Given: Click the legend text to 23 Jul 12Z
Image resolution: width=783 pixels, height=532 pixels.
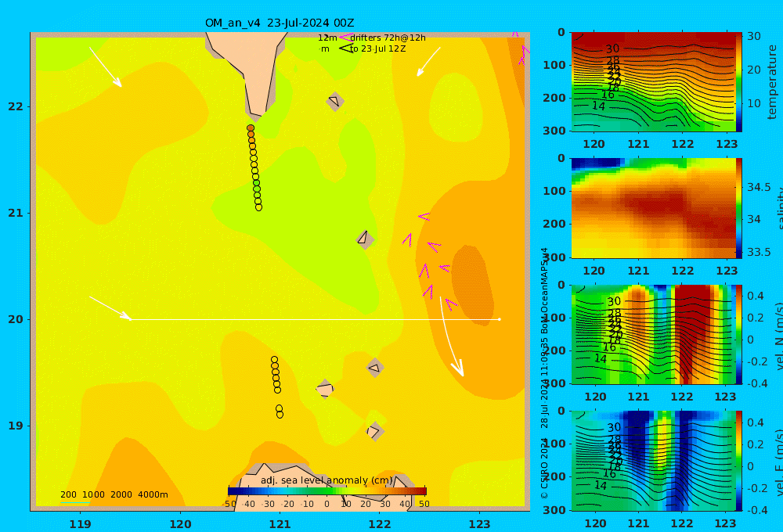Looking at the screenshot, I should 377,49.
